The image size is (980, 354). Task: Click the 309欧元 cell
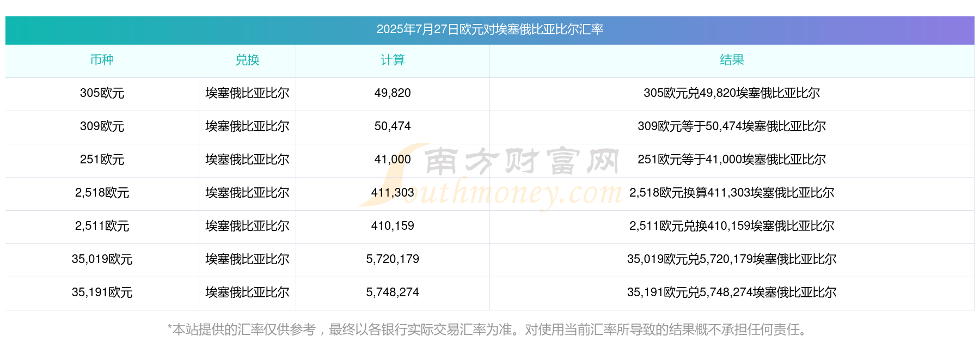tap(102, 126)
